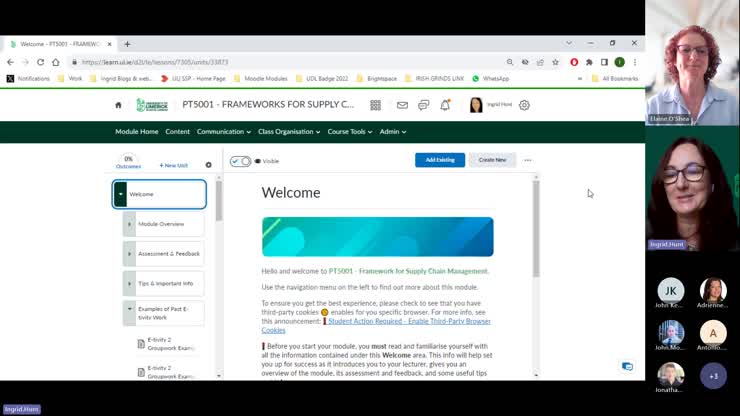Select Module Home in the navbar
This screenshot has width=740, height=416.
click(x=136, y=131)
